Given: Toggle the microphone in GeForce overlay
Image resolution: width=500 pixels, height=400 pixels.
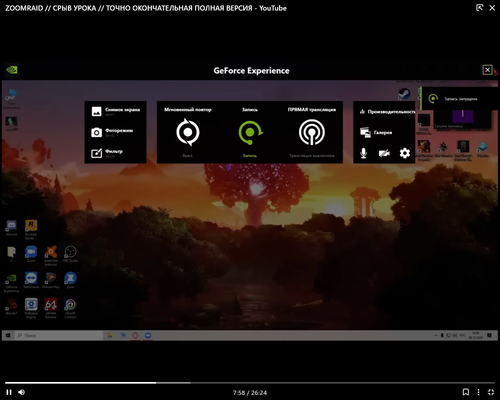Looking at the screenshot, I should click(x=364, y=153).
